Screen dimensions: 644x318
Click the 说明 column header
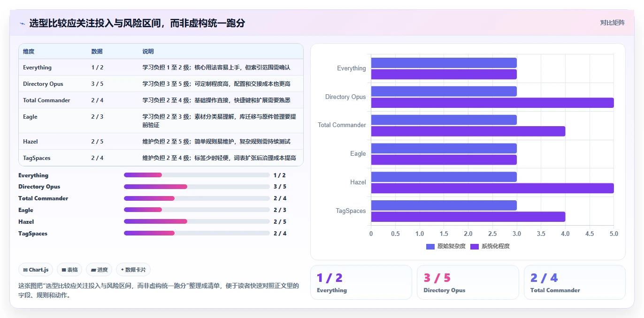(x=148, y=52)
